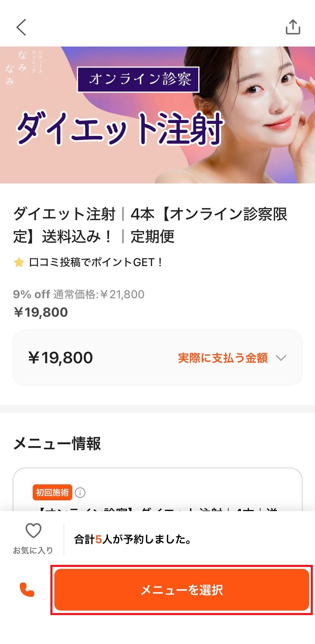Viewport: 315px width, 644px height.
Task: Tap the back arrow icon
Action: click(x=21, y=27)
